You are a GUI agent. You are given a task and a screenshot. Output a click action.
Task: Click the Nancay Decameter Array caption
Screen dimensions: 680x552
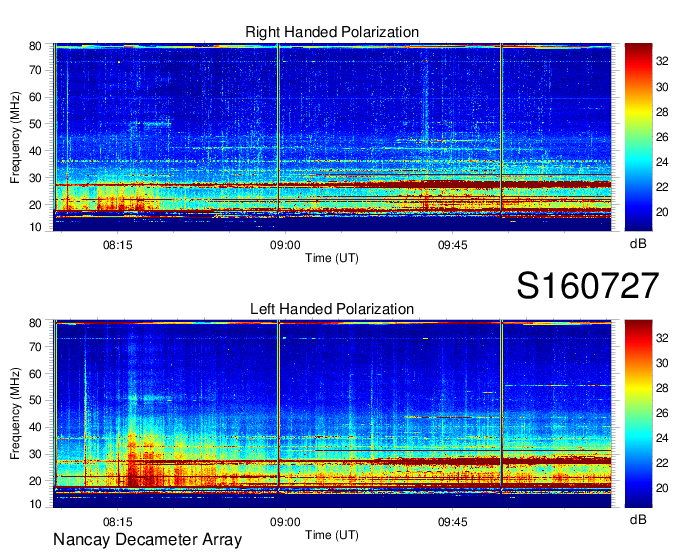(x=147, y=540)
